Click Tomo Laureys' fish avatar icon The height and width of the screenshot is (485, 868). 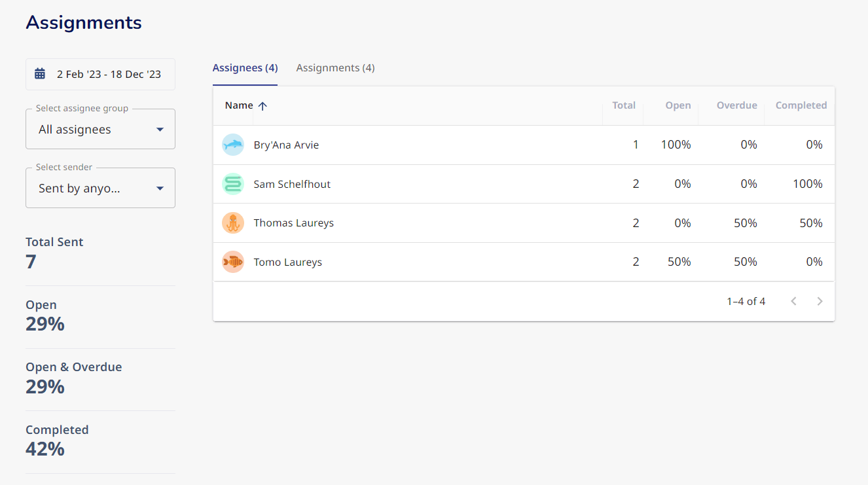pyautogui.click(x=233, y=262)
